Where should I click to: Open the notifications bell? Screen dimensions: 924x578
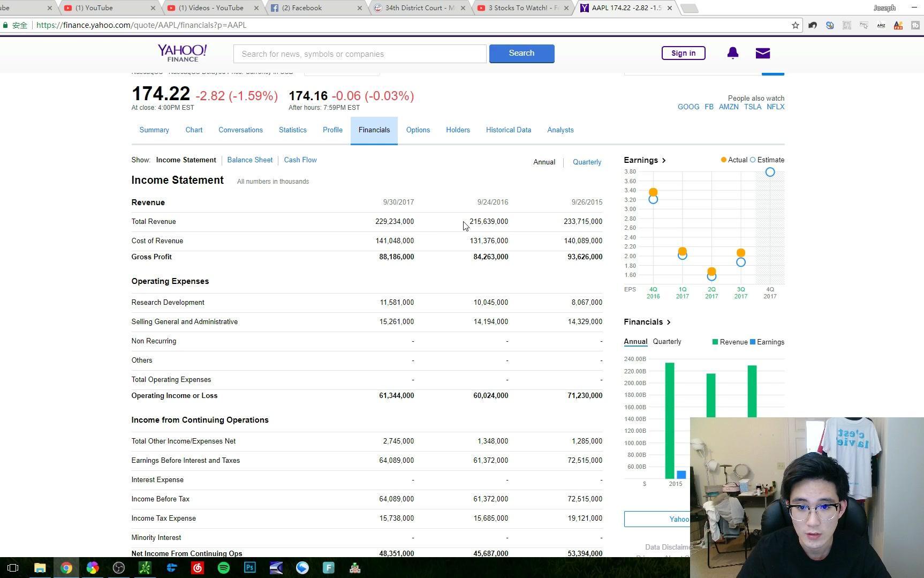(x=733, y=52)
